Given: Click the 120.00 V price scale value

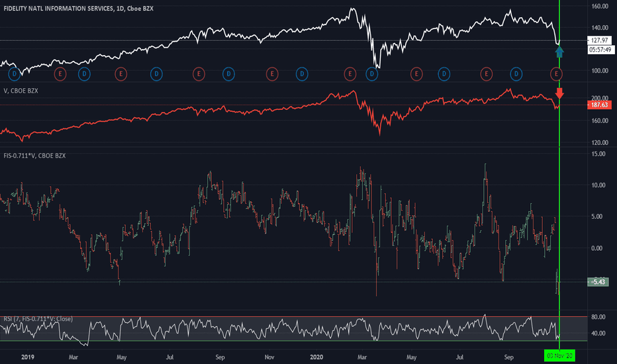Looking at the screenshot, I should [x=600, y=142].
